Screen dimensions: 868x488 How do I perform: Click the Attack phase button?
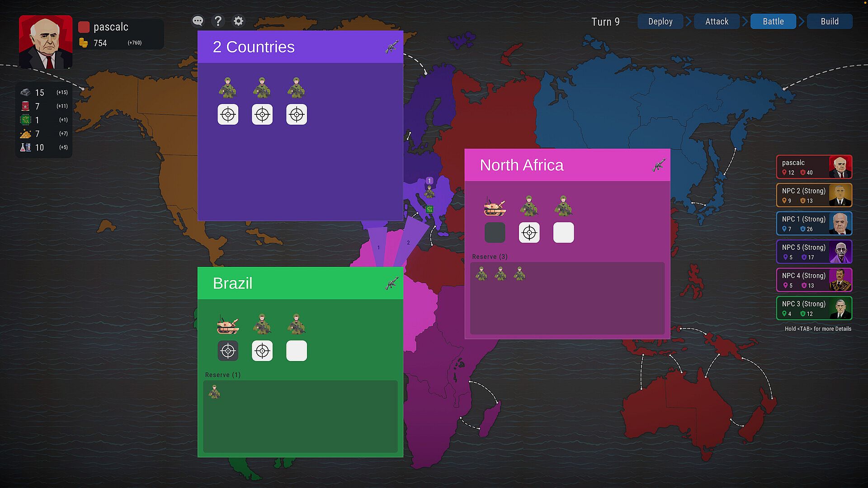(717, 21)
